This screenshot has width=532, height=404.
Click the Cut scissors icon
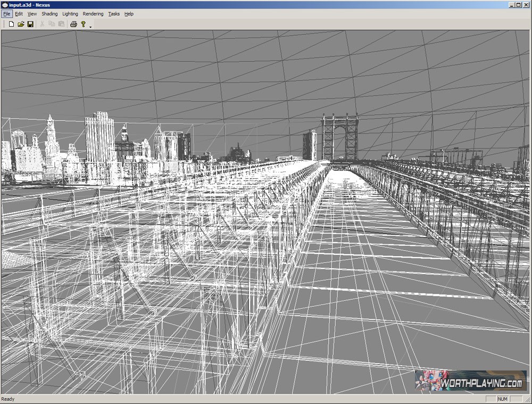pos(43,24)
